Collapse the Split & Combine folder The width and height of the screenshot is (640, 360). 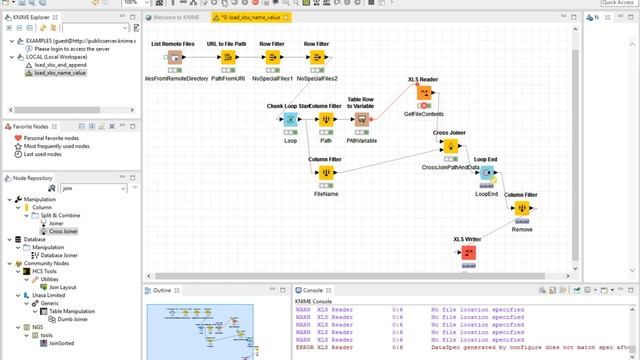pyautogui.click(x=27, y=215)
